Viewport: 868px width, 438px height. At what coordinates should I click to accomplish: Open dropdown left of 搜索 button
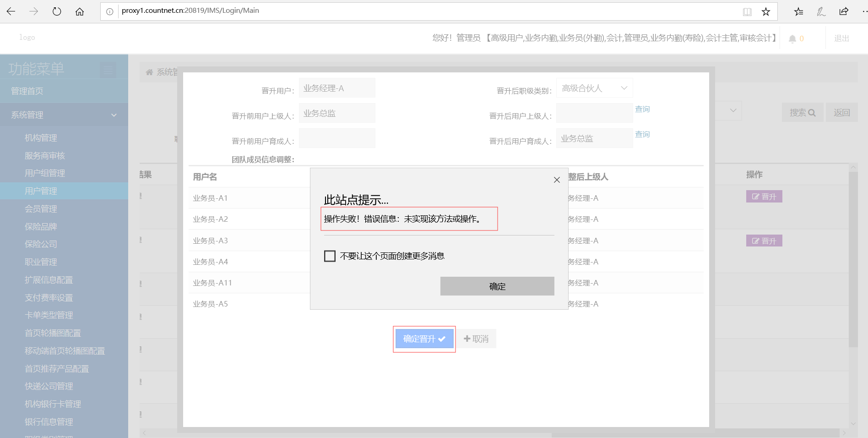(x=733, y=110)
